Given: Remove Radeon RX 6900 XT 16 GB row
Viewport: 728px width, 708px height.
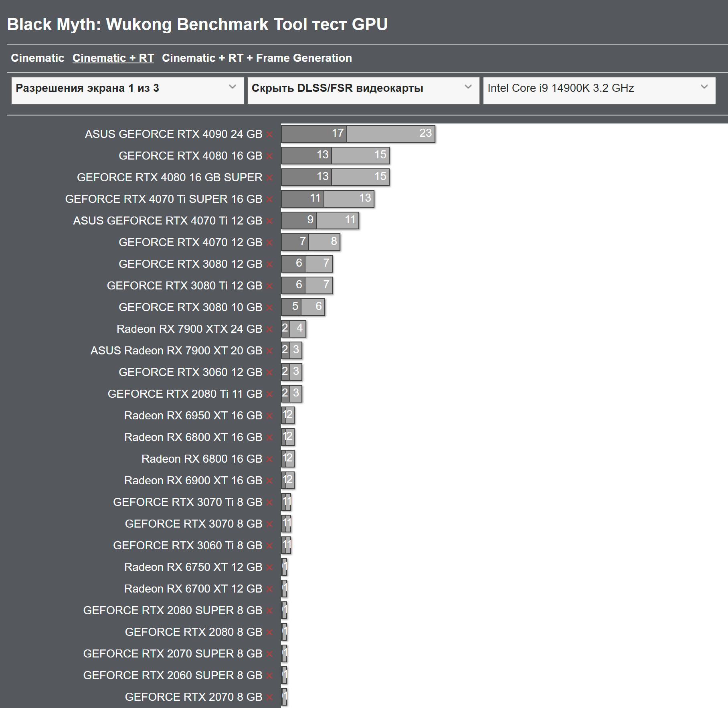Looking at the screenshot, I should 270,481.
